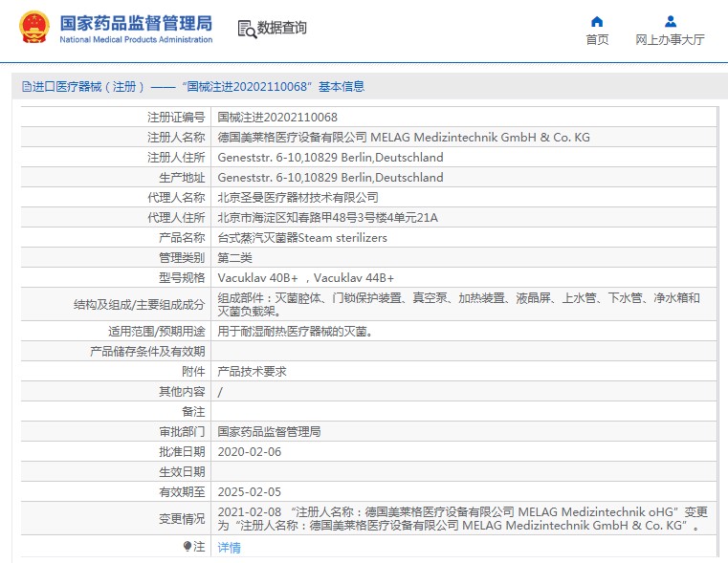Select the 生效日期 label
Image resolution: width=728 pixels, height=563 pixels.
click(182, 471)
